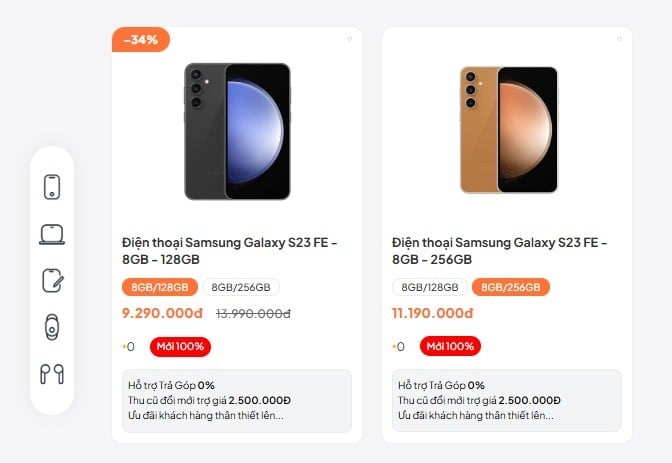Click the star rating on the 256GB card
Image resolution: width=672 pixels, height=463 pixels.
click(x=395, y=347)
